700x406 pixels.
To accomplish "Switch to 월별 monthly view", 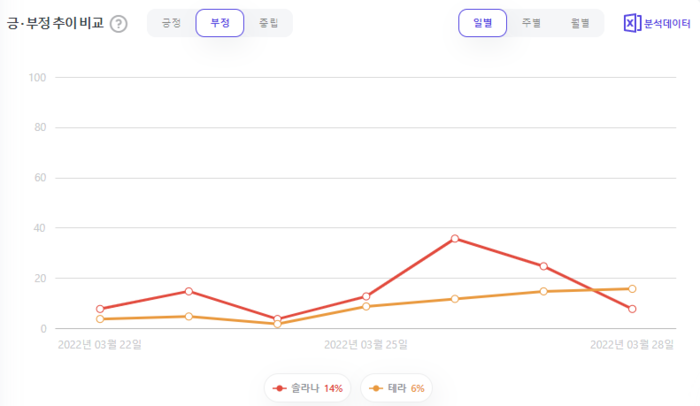I will pyautogui.click(x=580, y=23).
